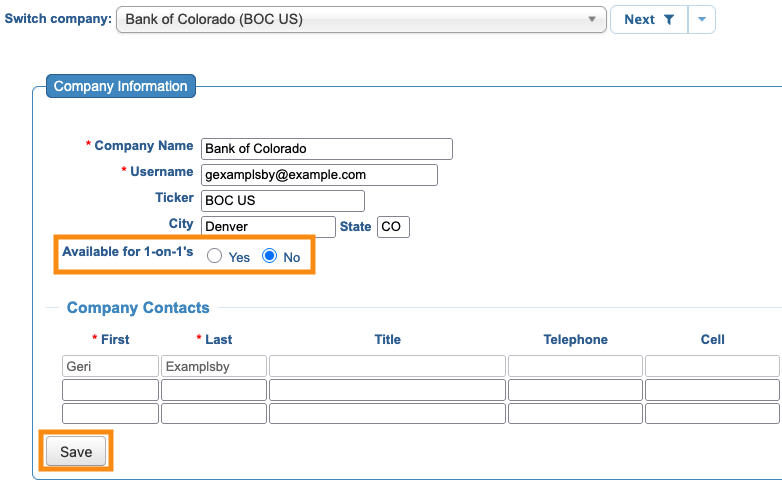Click the first contact's First name field
782x504 pixels.
(110, 366)
